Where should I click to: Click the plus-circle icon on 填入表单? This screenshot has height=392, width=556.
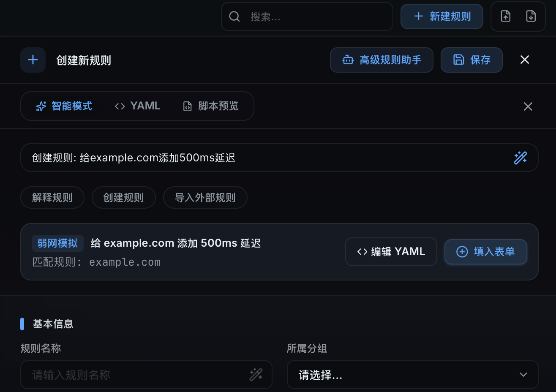click(x=461, y=252)
